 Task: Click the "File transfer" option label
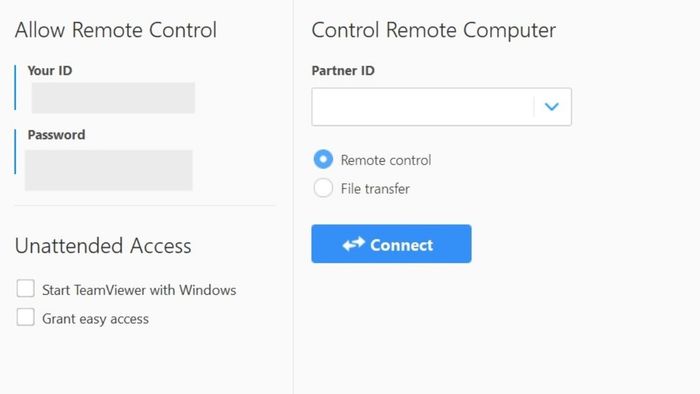[375, 189]
